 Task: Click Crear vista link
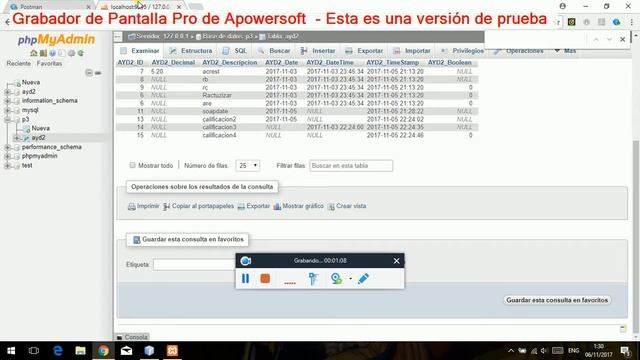[x=347, y=206]
